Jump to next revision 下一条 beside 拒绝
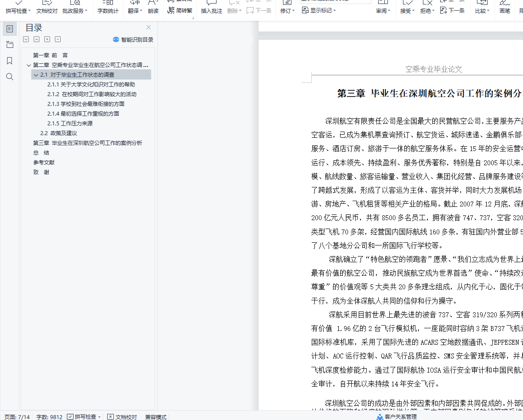The height and width of the screenshot is (420, 523). pos(452,10)
